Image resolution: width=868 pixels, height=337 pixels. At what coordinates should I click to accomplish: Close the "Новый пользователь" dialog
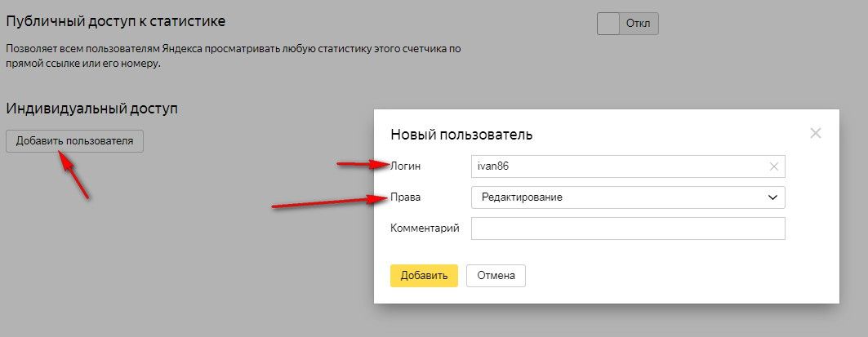click(x=815, y=133)
